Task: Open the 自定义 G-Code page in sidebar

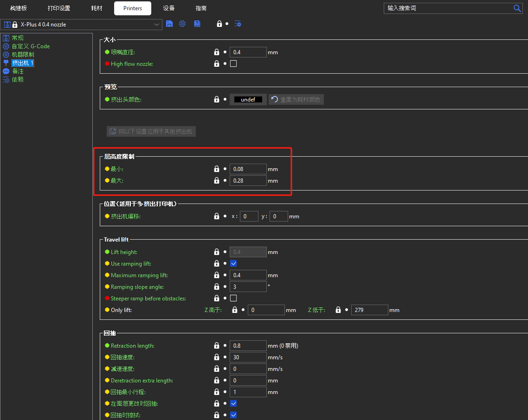Action: pyautogui.click(x=31, y=46)
